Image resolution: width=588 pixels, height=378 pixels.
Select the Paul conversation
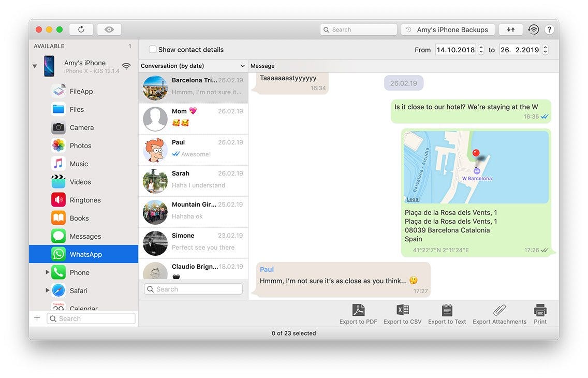[193, 150]
